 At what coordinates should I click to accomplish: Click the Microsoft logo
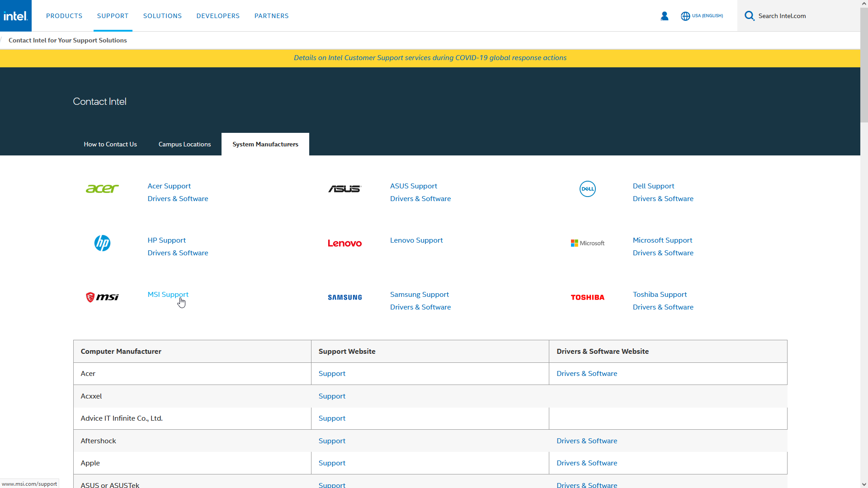click(587, 243)
